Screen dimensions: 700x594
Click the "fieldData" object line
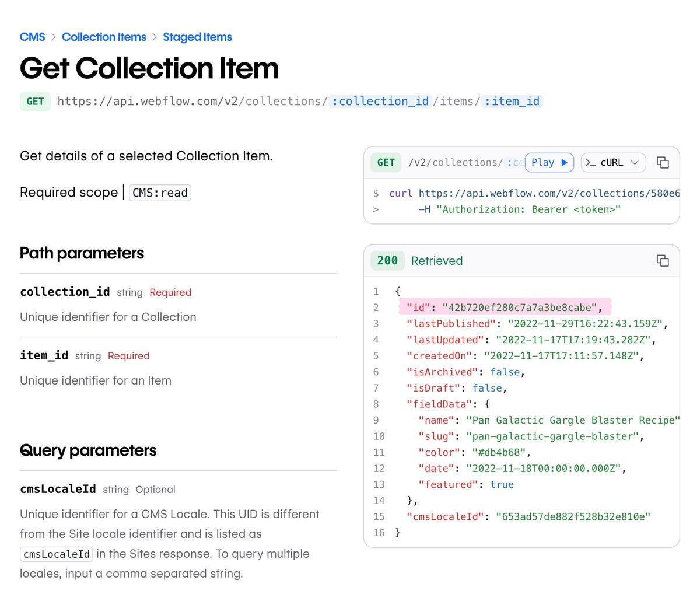tap(448, 404)
